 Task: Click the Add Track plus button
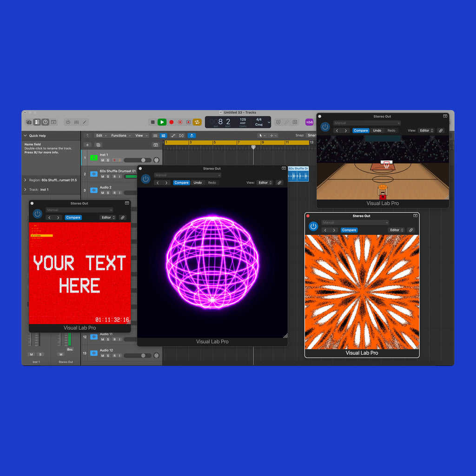pos(87,145)
